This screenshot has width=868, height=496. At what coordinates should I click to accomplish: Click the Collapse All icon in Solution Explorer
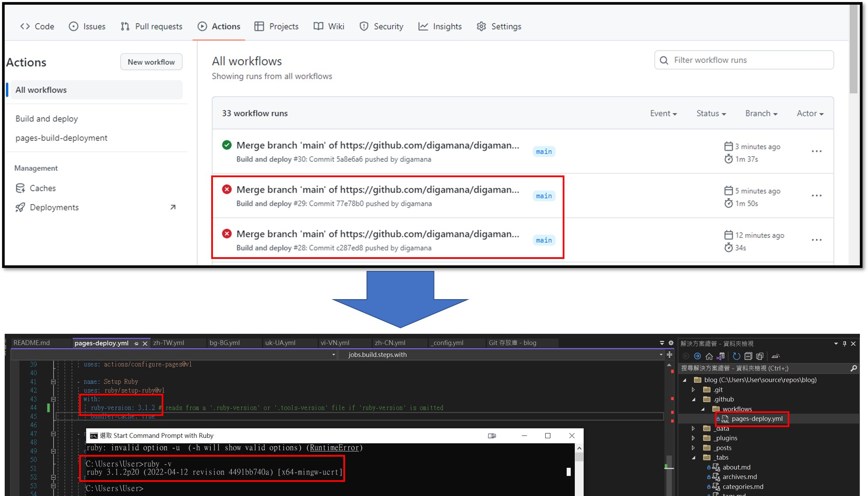click(748, 356)
